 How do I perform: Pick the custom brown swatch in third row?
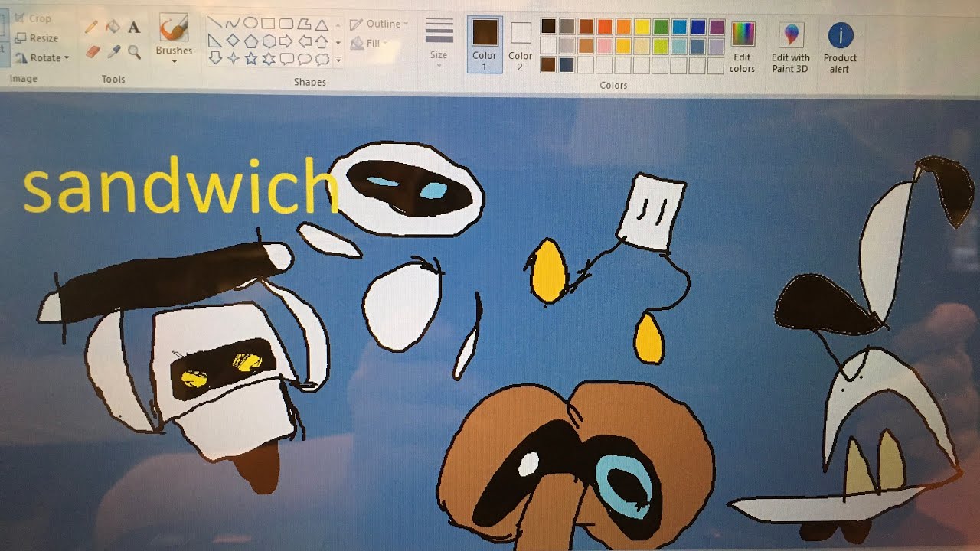pos(548,65)
